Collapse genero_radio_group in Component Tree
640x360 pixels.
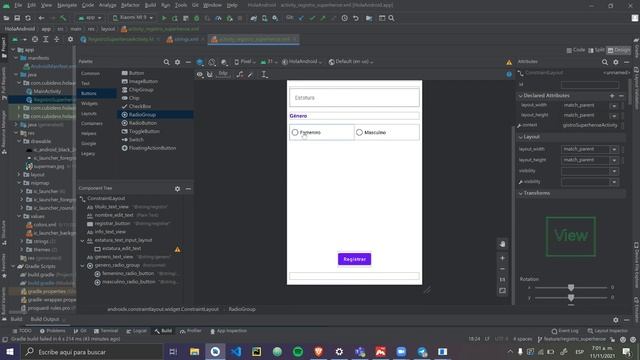point(82,266)
